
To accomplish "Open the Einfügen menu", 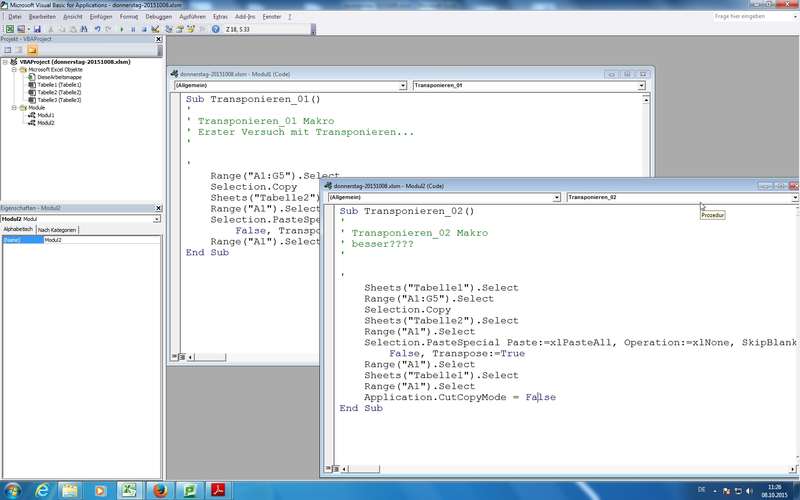I will click(x=101, y=17).
